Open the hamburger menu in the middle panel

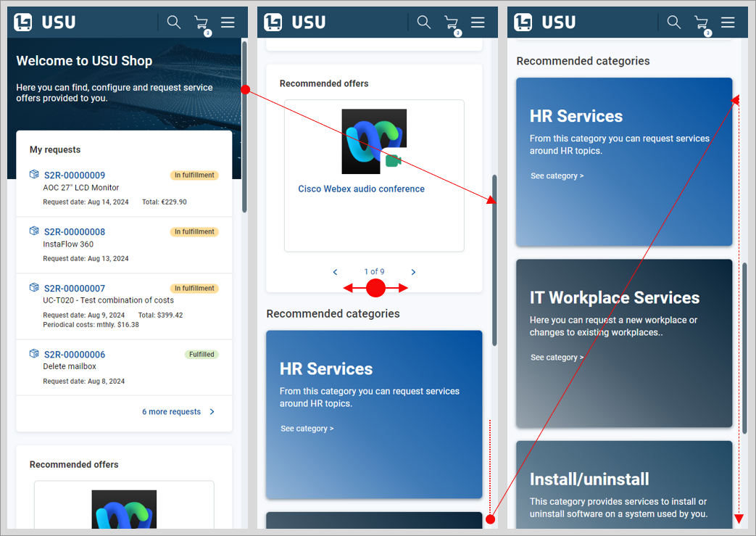coord(478,22)
